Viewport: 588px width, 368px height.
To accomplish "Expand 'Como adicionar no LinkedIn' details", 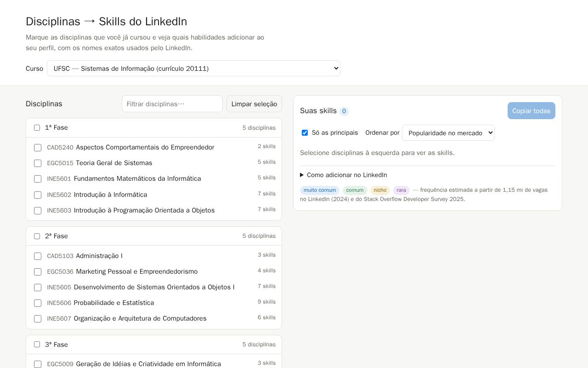I will click(x=344, y=175).
